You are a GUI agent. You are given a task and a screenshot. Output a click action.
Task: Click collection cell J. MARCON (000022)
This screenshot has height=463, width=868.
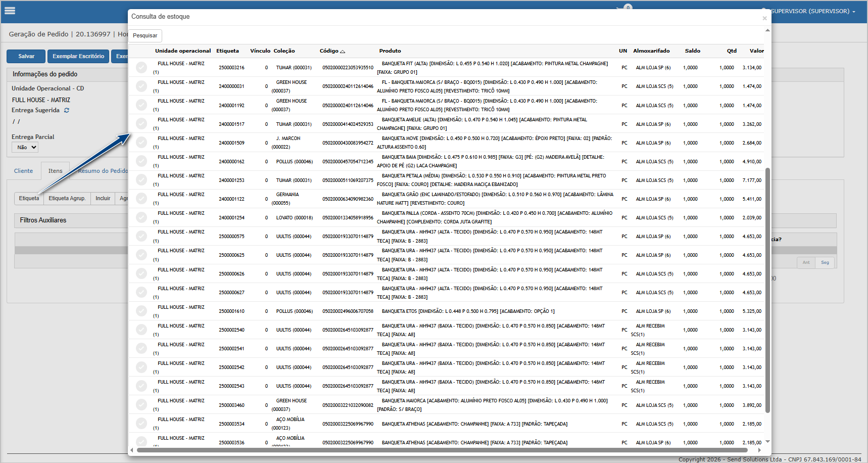pyautogui.click(x=288, y=143)
